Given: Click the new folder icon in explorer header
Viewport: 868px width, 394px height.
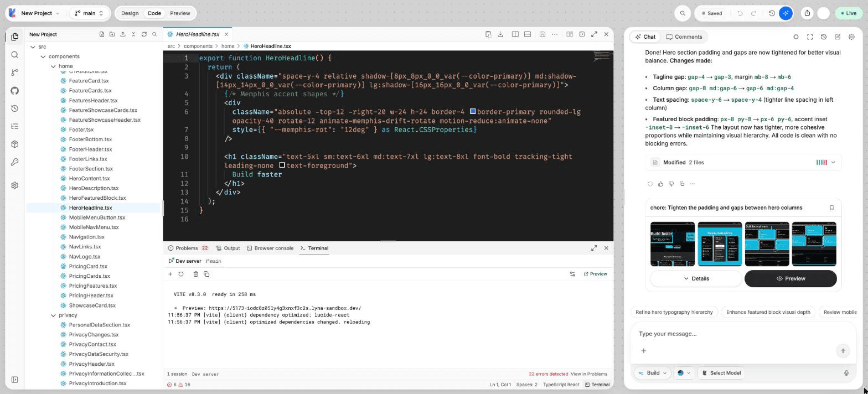Looking at the screenshot, I should click(x=112, y=34).
